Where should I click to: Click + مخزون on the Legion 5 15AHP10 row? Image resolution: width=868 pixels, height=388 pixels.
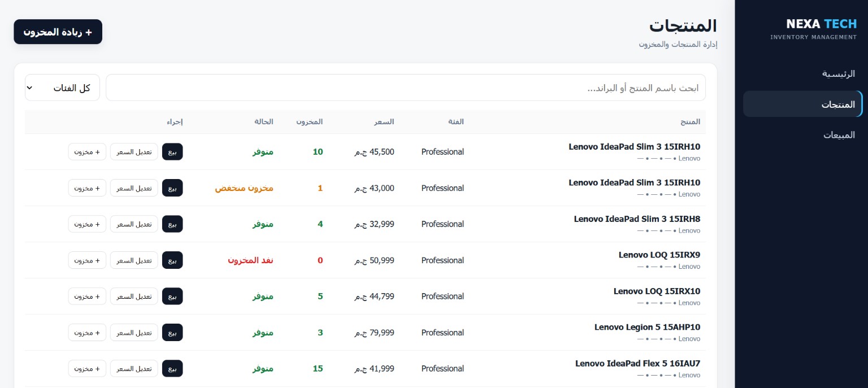tap(87, 332)
